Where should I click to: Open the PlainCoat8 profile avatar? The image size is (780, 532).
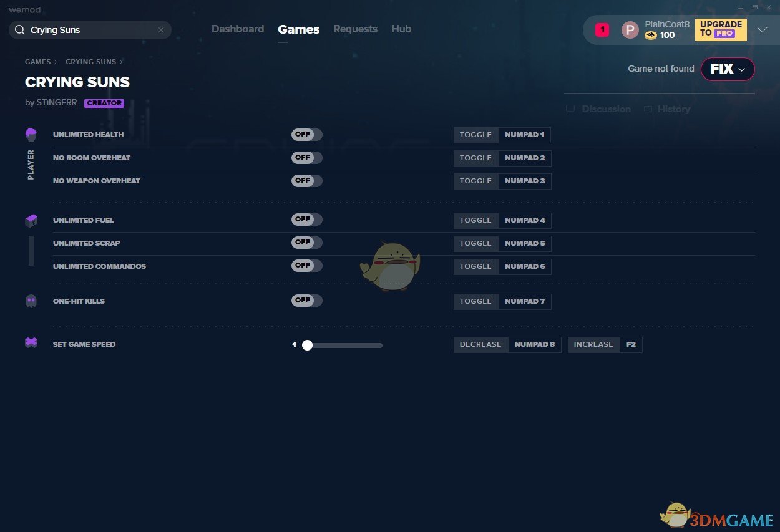point(630,30)
